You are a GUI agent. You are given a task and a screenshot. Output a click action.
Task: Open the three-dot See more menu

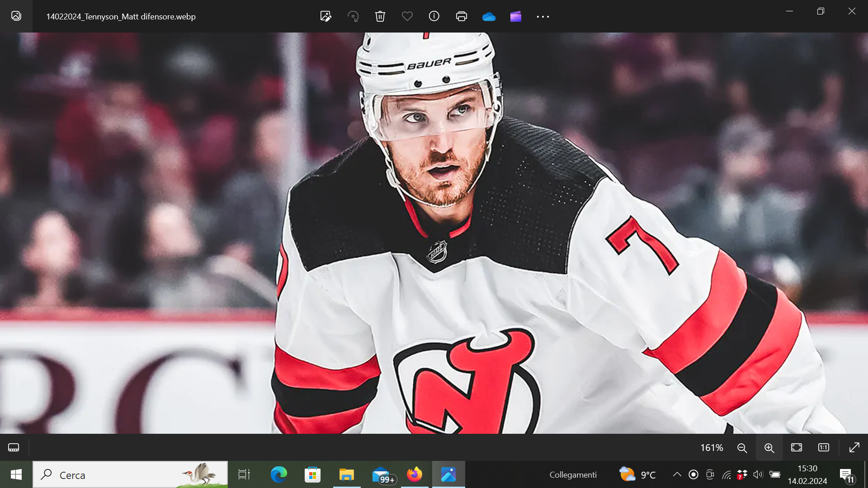point(543,17)
